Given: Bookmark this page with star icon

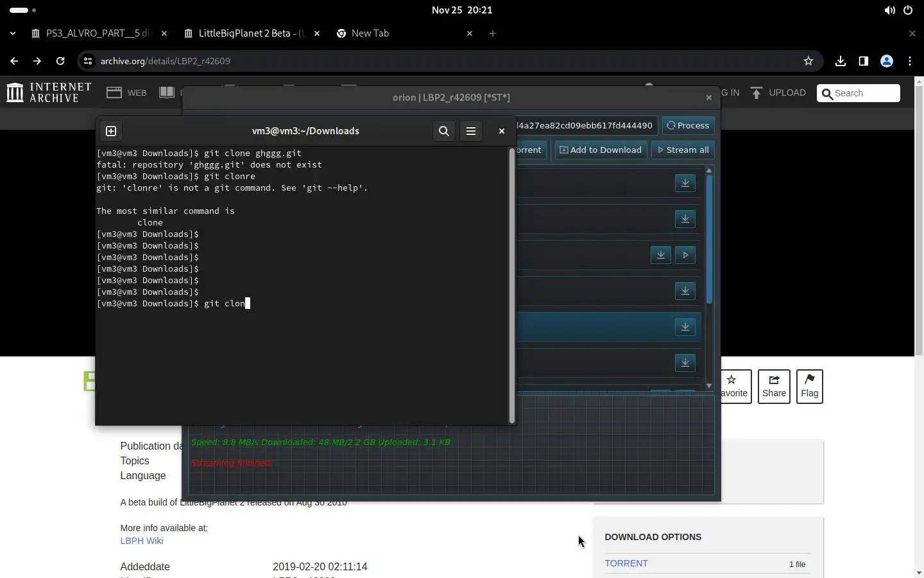Looking at the screenshot, I should (809, 61).
